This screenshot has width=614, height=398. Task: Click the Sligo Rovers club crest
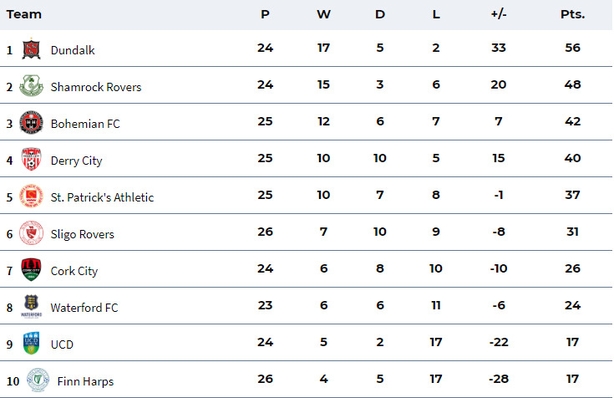pyautogui.click(x=31, y=233)
